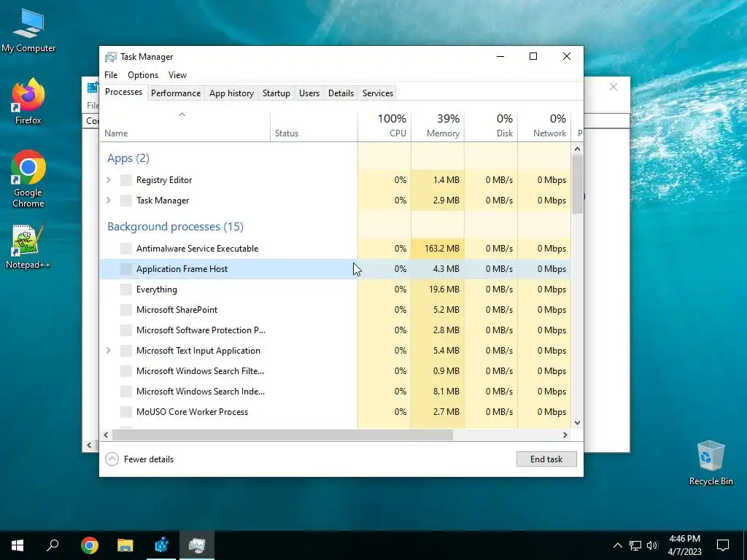Open Google Chrome desktop shortcut
The width and height of the screenshot is (747, 560).
click(28, 178)
